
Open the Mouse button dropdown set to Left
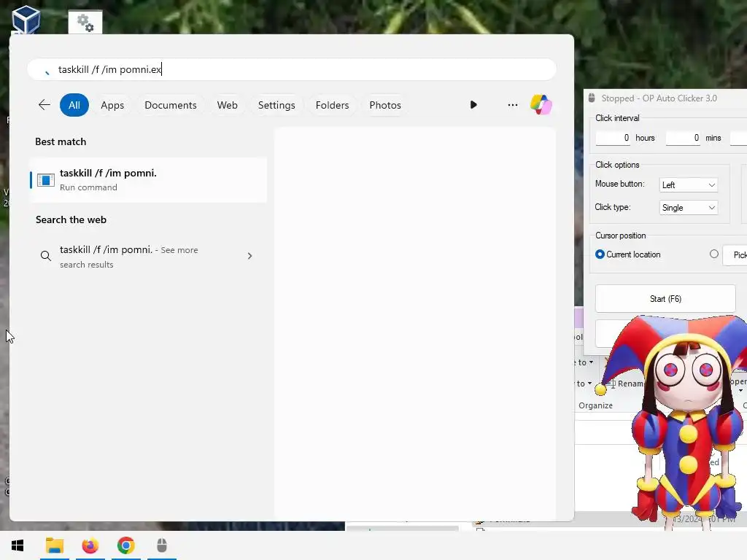689,184
